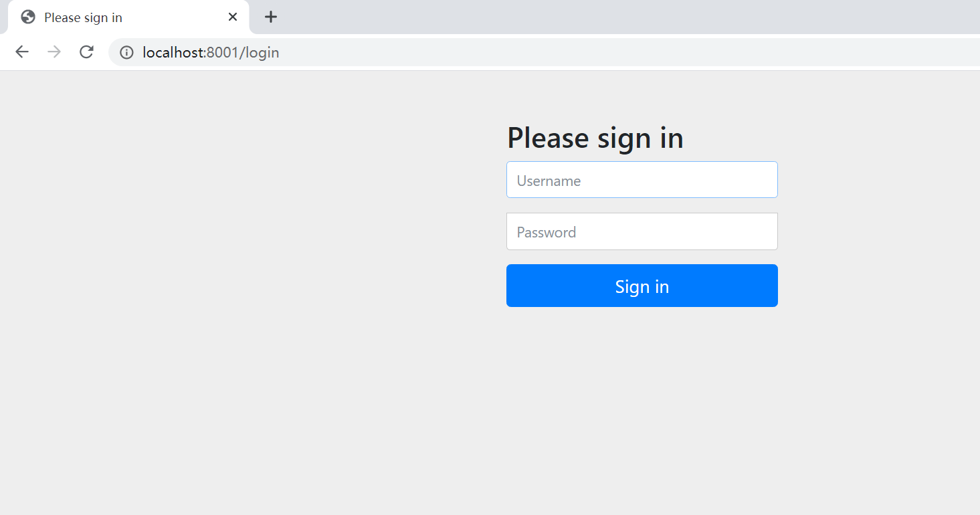
Task: Click into the Password field
Action: pyautogui.click(x=642, y=231)
